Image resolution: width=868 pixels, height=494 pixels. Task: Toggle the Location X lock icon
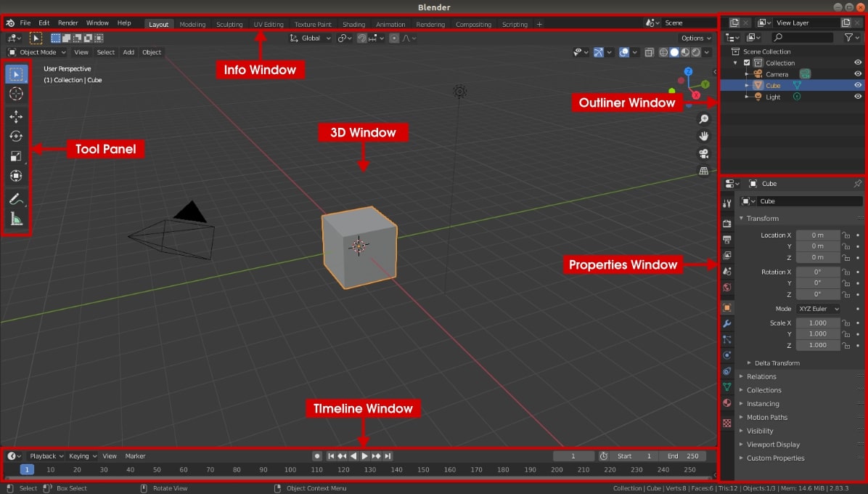click(x=846, y=235)
